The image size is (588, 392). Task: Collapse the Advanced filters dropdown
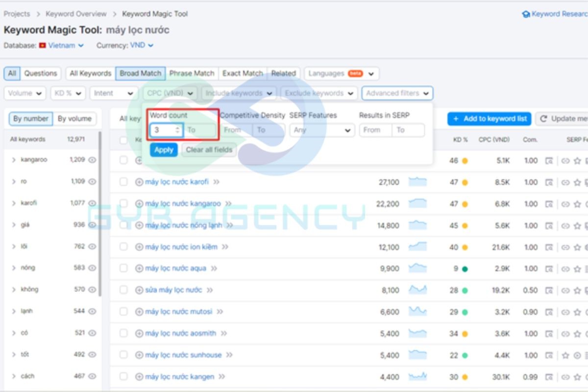tap(397, 93)
